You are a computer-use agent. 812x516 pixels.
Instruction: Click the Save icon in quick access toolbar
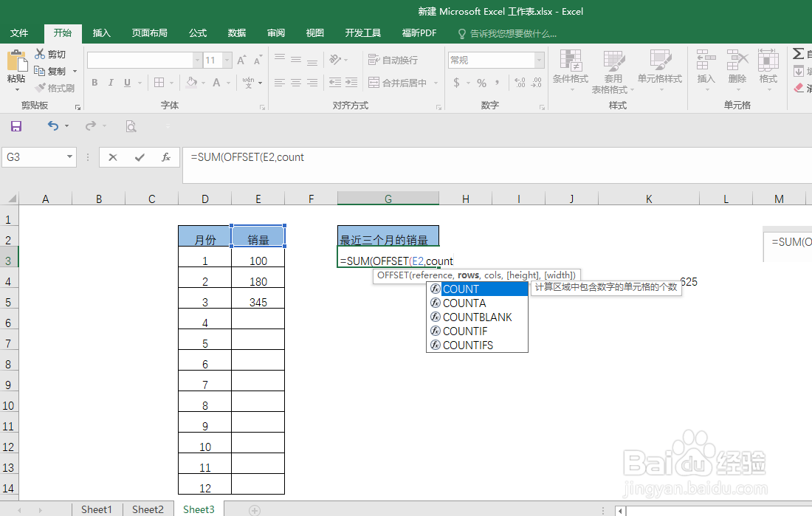[x=16, y=126]
